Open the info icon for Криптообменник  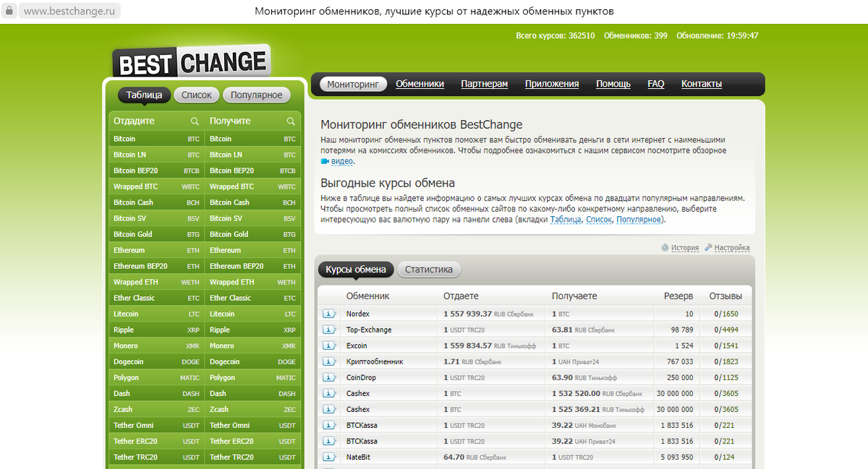[x=329, y=361]
